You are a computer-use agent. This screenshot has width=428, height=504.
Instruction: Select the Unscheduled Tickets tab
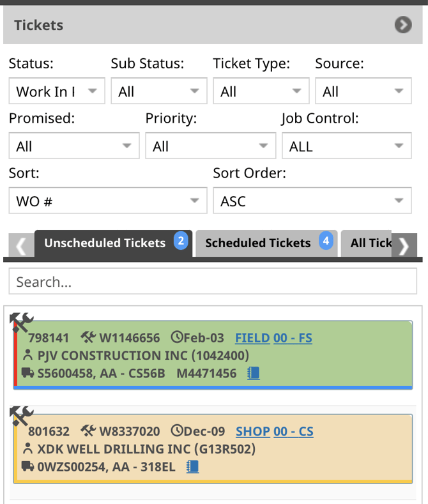pyautogui.click(x=114, y=243)
